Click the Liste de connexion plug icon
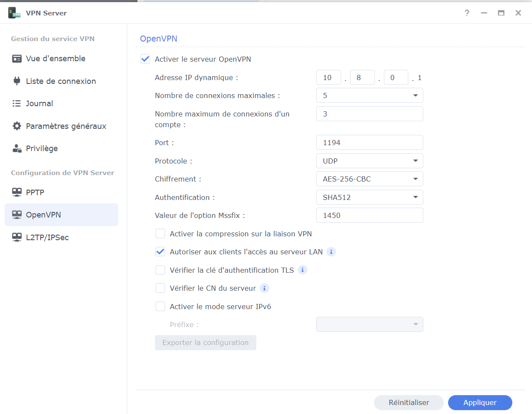This screenshot has height=414, width=532. click(x=17, y=81)
